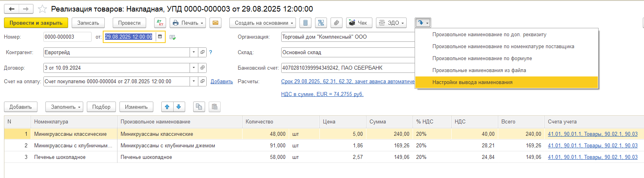Send document by email envelope icon
Screen dimensions: 644x178
pos(215,23)
